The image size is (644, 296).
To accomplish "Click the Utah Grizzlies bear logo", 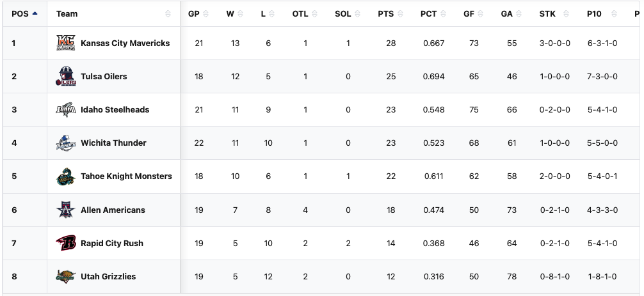I will (66, 276).
